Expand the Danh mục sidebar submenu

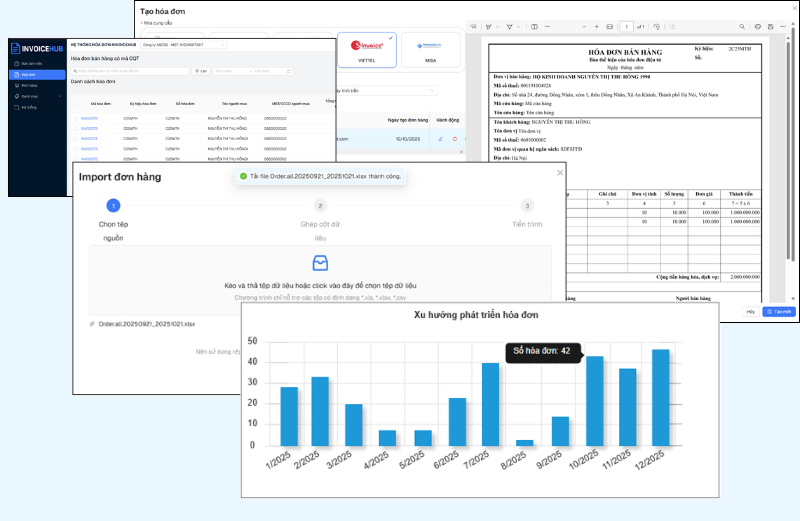pyautogui.click(x=29, y=95)
